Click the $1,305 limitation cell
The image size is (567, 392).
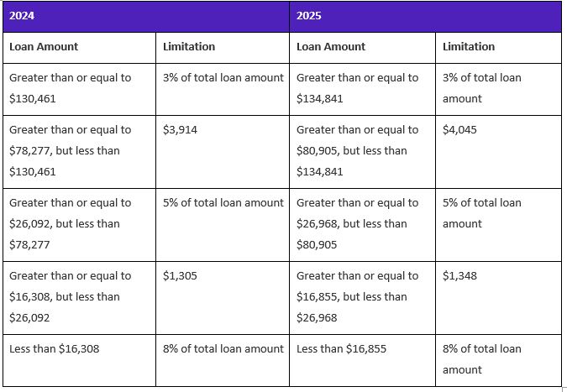(x=223, y=298)
